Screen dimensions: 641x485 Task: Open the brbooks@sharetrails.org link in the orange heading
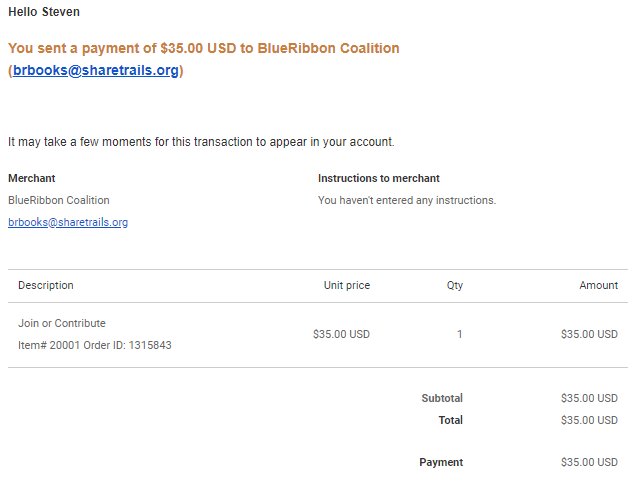96,70
